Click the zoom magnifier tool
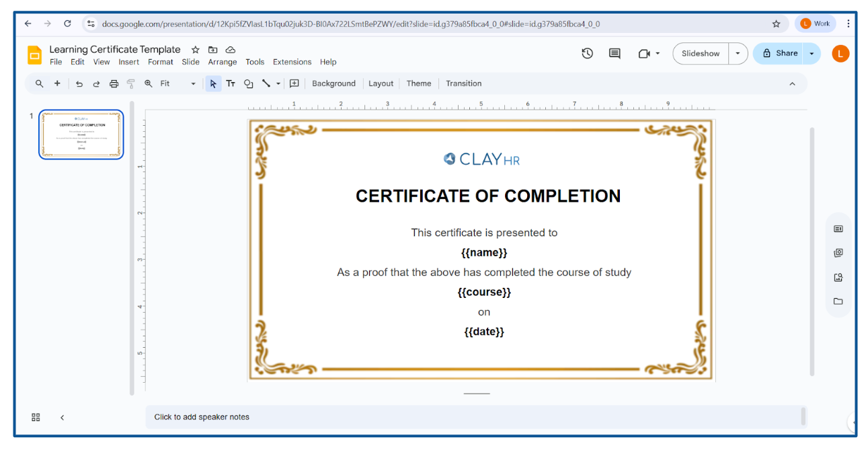This screenshot has height=452, width=868. 149,83
